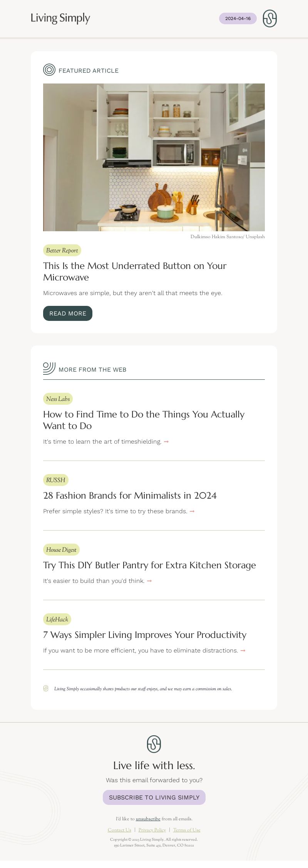Click the unsubscribe link
Viewport: 308px width, 868px height.
click(x=148, y=819)
